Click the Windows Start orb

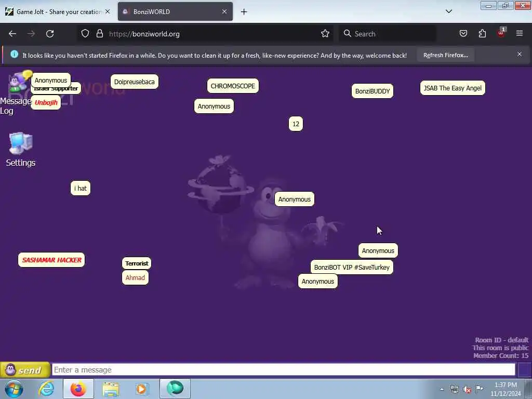click(x=14, y=389)
